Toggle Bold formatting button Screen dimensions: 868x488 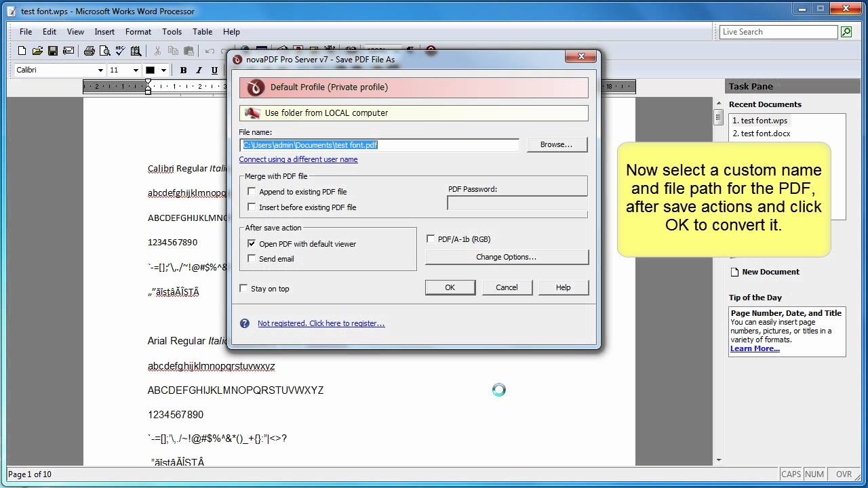point(183,70)
